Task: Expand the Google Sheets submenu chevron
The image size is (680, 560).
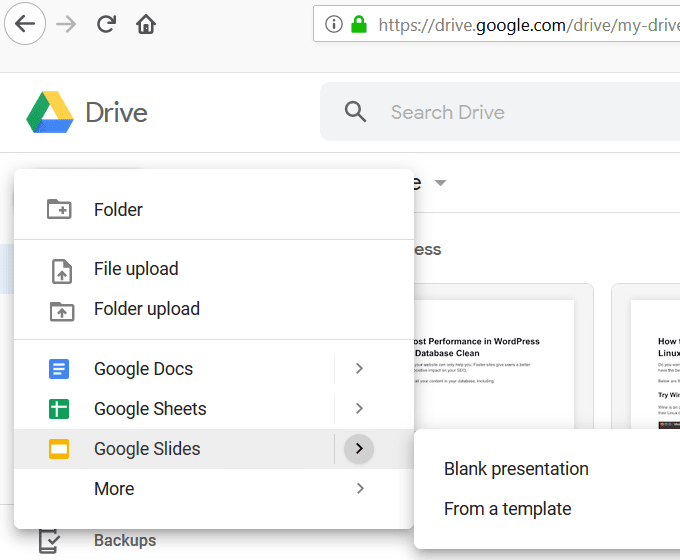Action: [x=359, y=409]
